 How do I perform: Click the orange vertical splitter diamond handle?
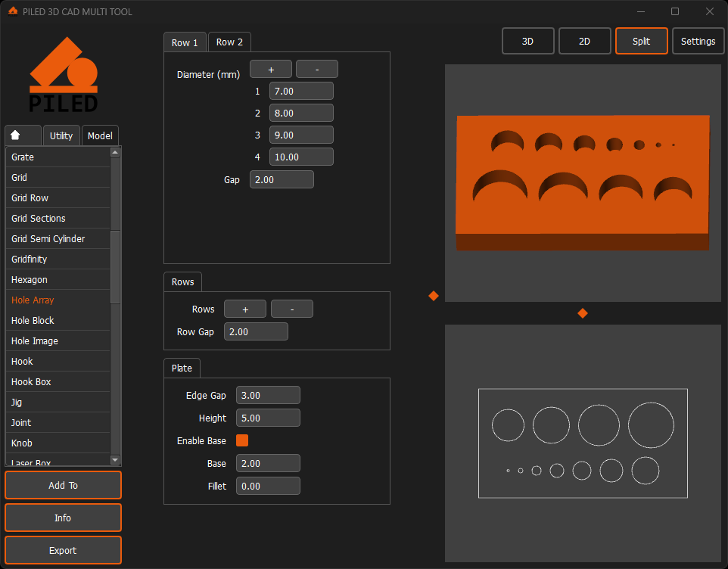coord(434,296)
